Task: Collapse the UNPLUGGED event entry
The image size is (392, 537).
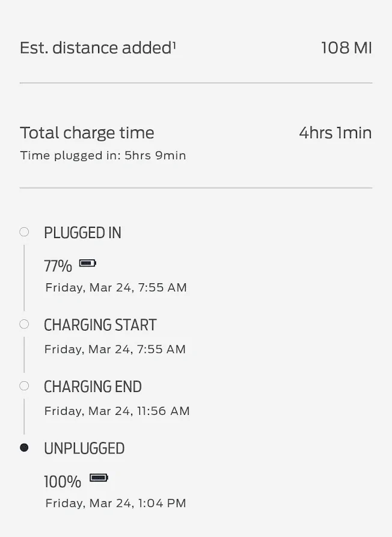Action: (x=84, y=449)
